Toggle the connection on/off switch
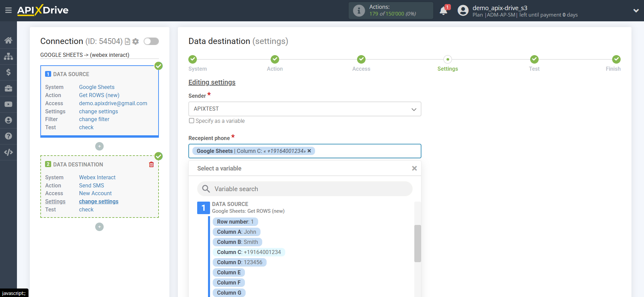Screen dimensions: 644x297 click(x=151, y=41)
